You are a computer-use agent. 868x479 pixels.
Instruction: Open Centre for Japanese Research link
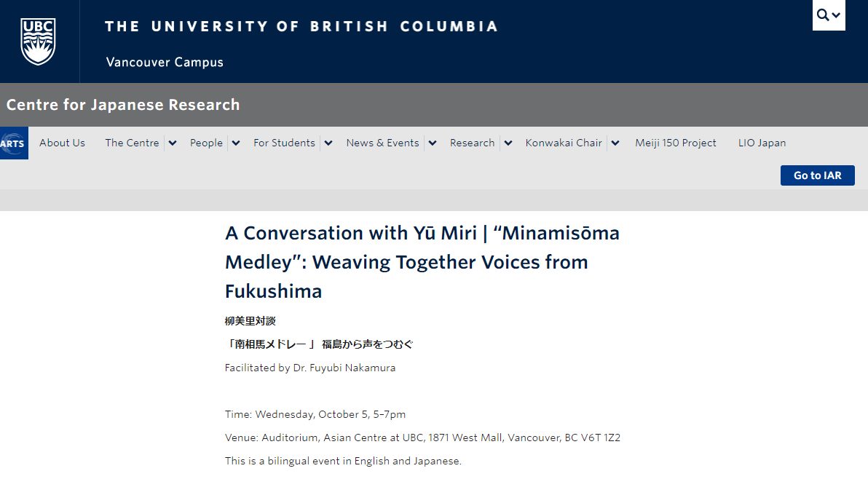point(123,105)
